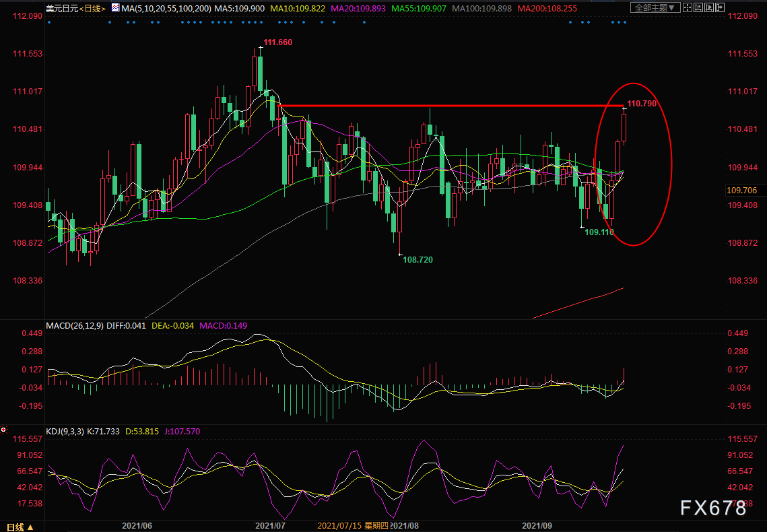Screen dimensions: 767x532
Task: Click the MA200:108.255 legend value
Action: (544, 8)
